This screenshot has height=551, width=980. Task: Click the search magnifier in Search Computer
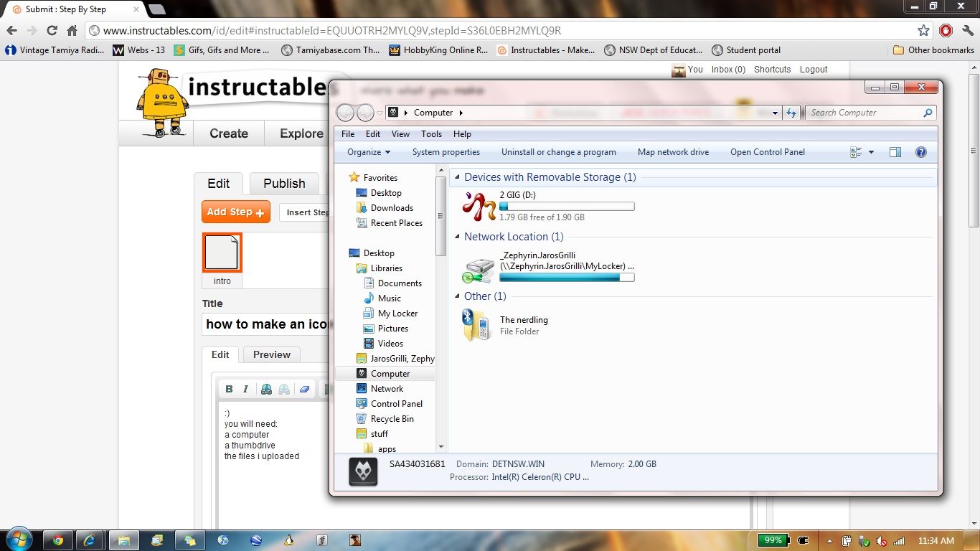928,113
